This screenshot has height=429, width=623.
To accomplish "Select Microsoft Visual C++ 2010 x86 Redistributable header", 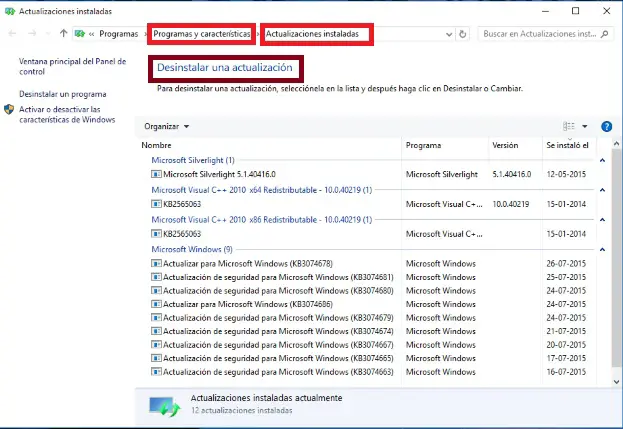I will click(261, 220).
